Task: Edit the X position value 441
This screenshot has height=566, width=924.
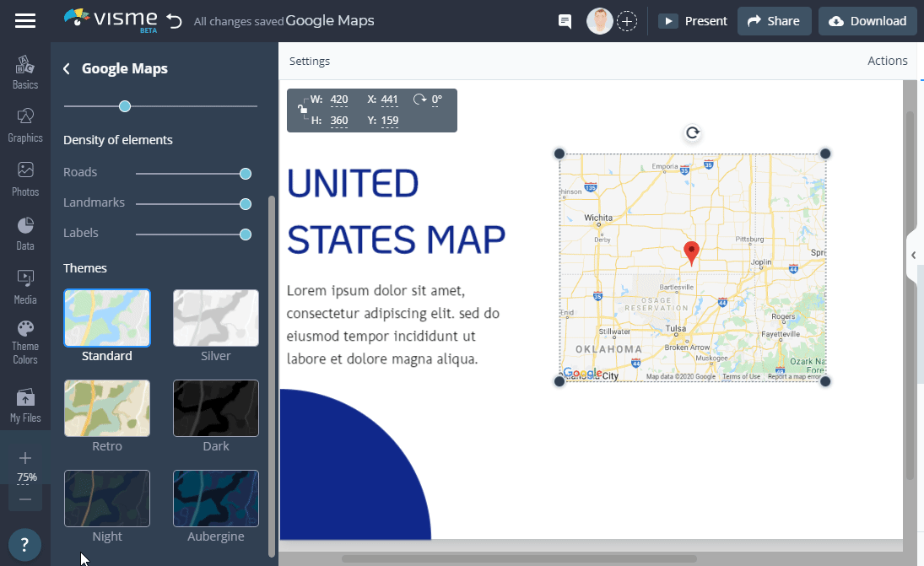Action: [389, 100]
